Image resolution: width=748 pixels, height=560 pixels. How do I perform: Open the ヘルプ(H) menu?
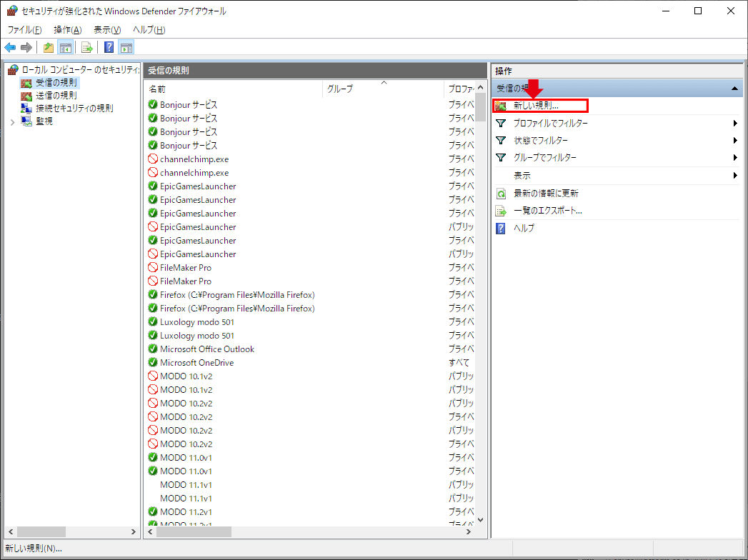(x=149, y=29)
